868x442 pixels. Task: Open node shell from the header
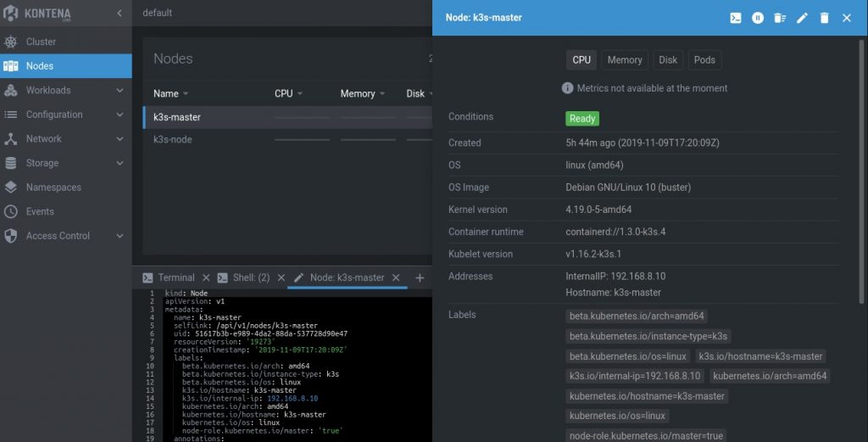point(735,18)
